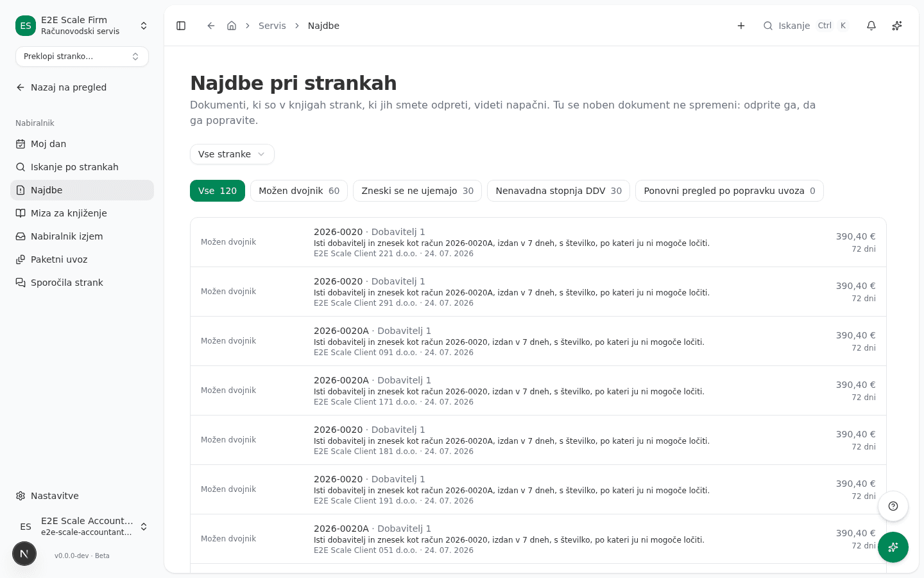Open the Preklopi stranko dropdown
Viewport: 924px width, 578px height.
click(82, 57)
